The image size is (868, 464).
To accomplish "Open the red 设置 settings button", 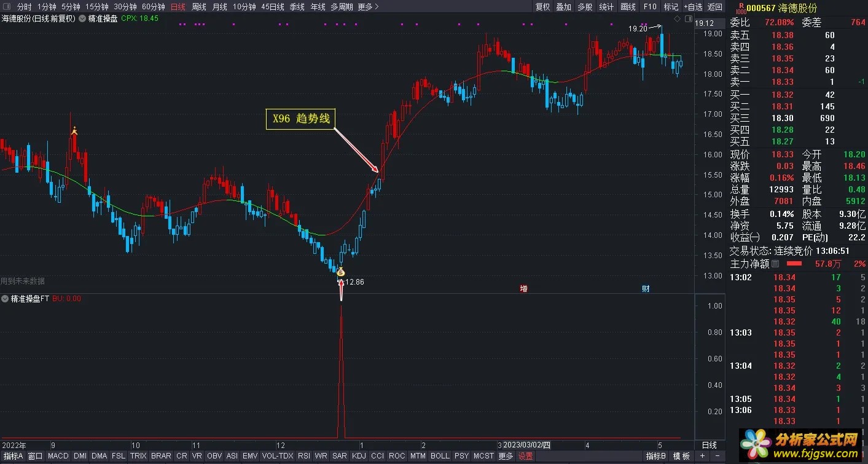I will click(x=526, y=456).
